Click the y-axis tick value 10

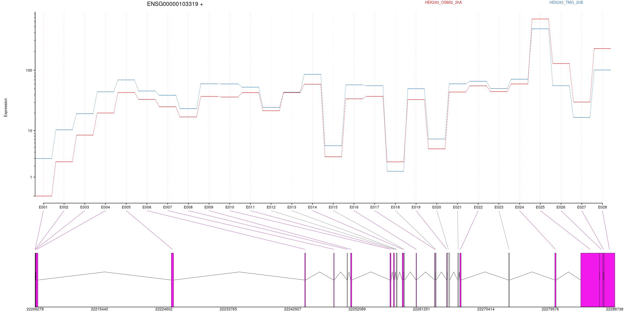coord(30,131)
